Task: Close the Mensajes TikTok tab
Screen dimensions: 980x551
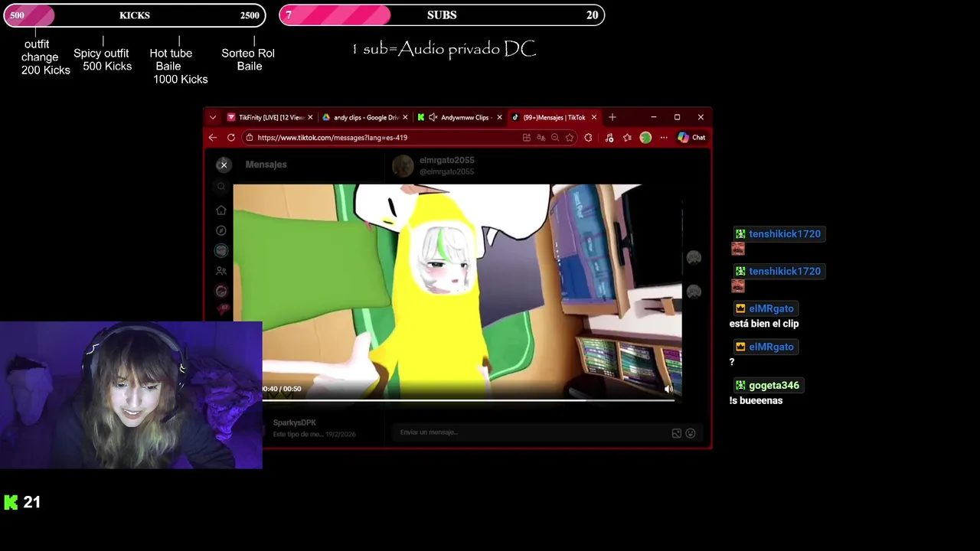Action: [x=593, y=117]
